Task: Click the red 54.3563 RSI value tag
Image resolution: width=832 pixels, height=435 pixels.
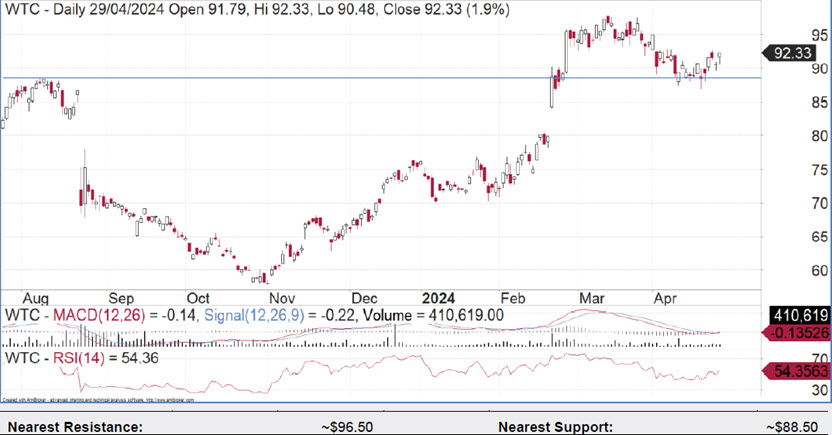Action: 792,371
